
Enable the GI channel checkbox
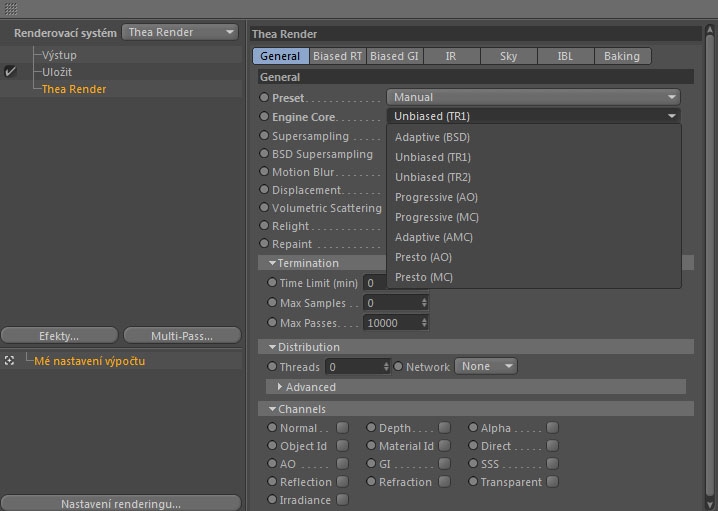(x=444, y=463)
